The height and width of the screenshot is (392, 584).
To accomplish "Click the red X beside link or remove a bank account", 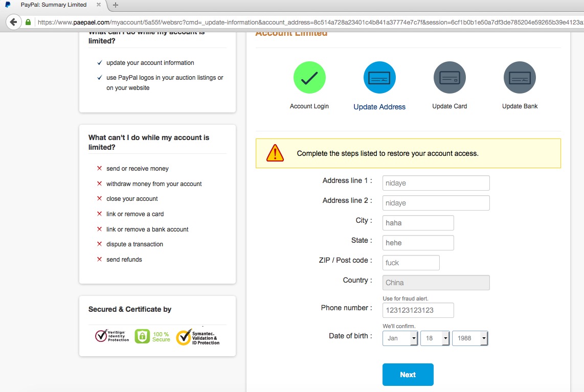I will tap(99, 229).
